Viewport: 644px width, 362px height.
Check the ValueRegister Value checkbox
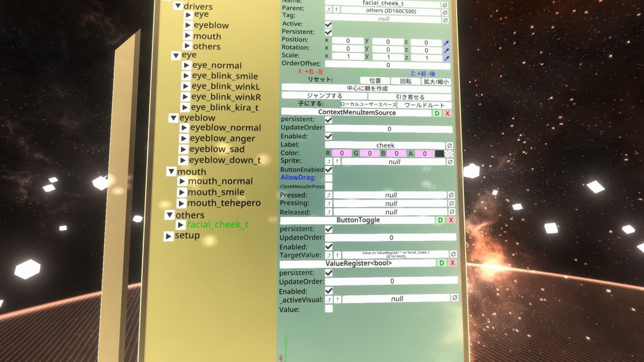tap(329, 309)
